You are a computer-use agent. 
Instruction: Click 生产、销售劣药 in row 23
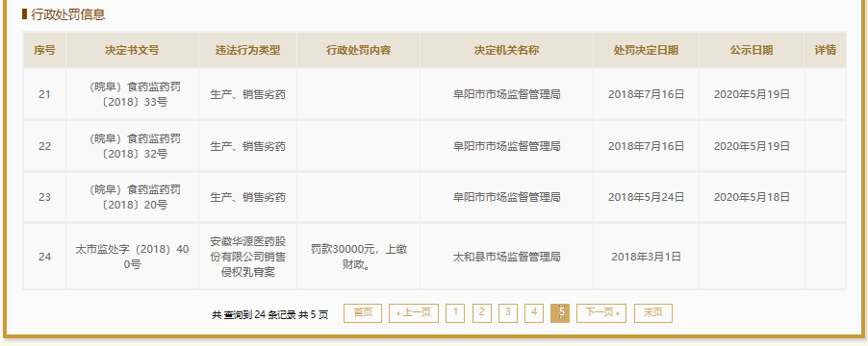248,197
